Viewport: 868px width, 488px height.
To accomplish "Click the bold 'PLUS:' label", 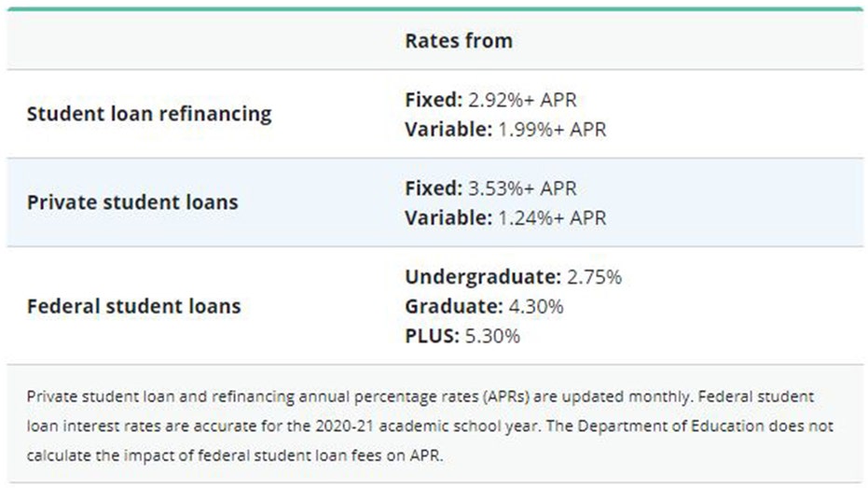I will tap(433, 336).
